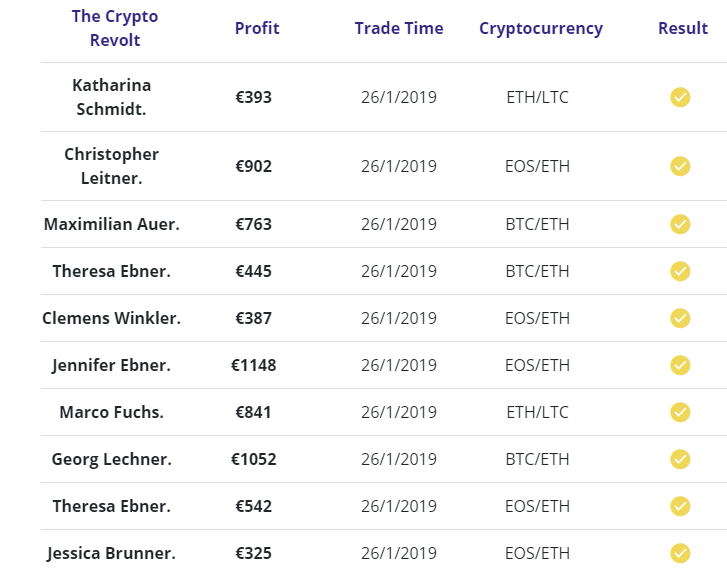
Task: Click the result checkmark for Jennifer Ebner
Action: (680, 365)
